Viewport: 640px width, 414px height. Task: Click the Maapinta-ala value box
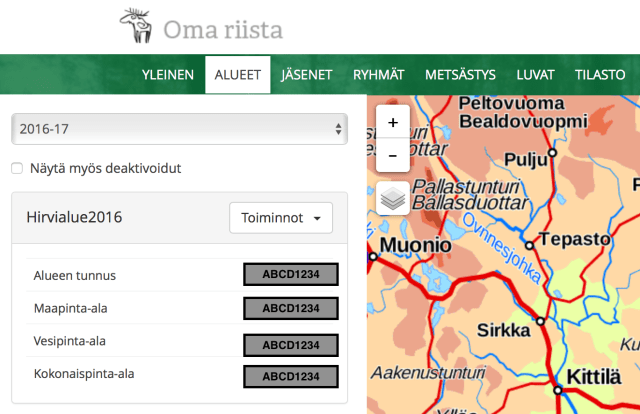tap(291, 308)
